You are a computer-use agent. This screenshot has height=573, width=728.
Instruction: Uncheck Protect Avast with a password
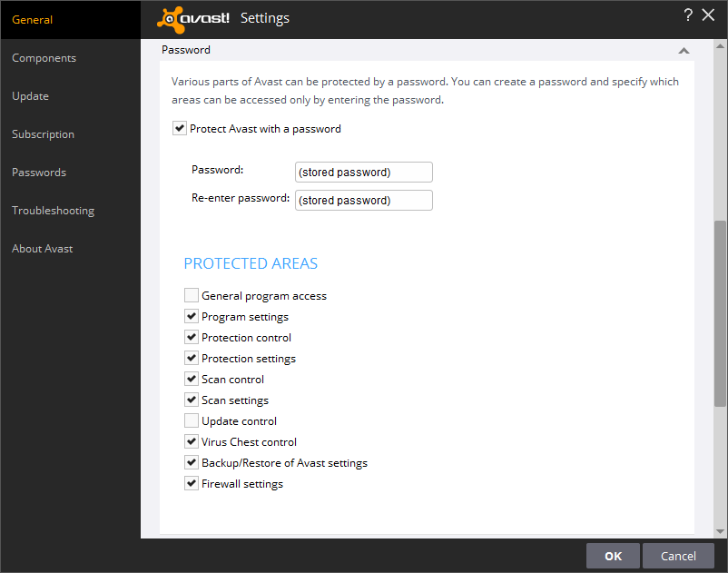180,129
